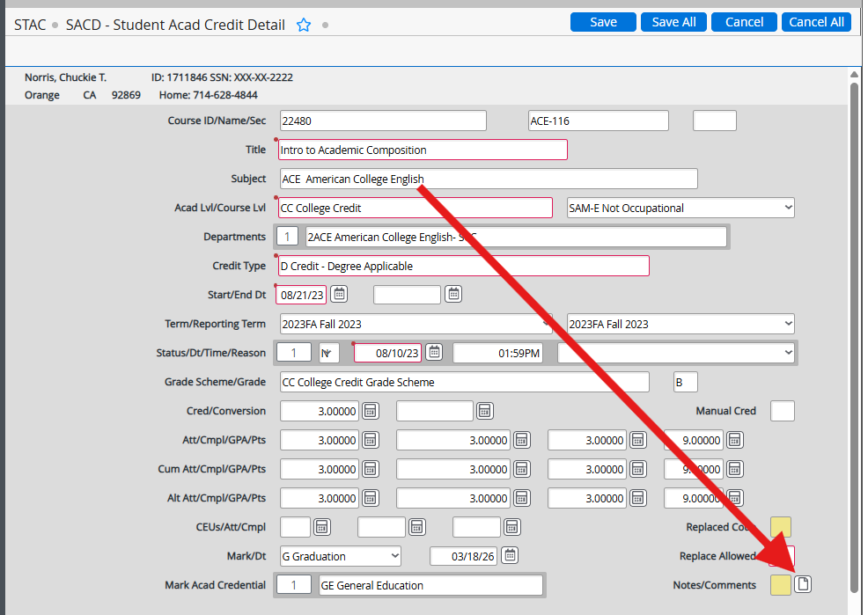Expand the SAM-E Not Occupational dropdown
Image resolution: width=868 pixels, height=615 pixels.
[680, 208]
